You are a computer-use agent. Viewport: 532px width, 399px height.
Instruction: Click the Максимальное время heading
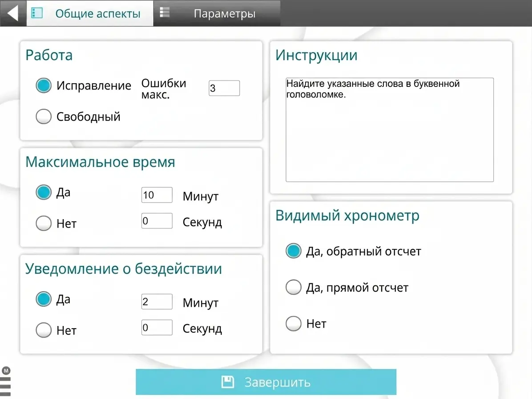pyautogui.click(x=101, y=162)
